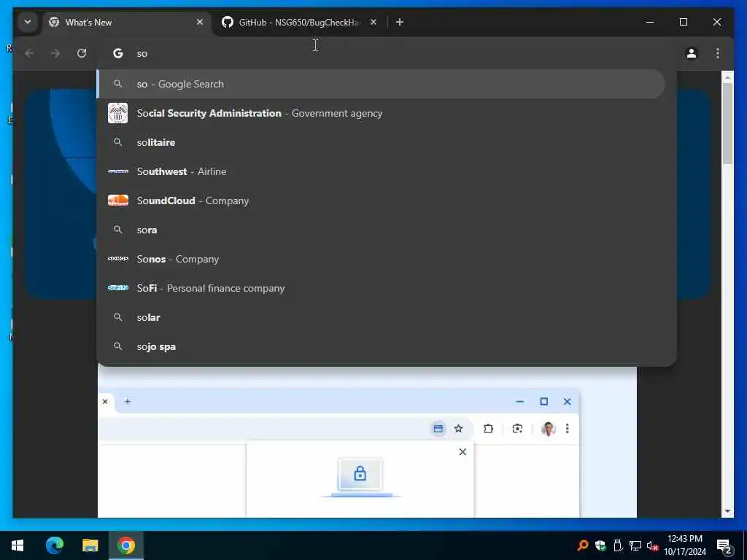Select the solitaire suggestion
The image size is (747, 560).
tap(381, 142)
